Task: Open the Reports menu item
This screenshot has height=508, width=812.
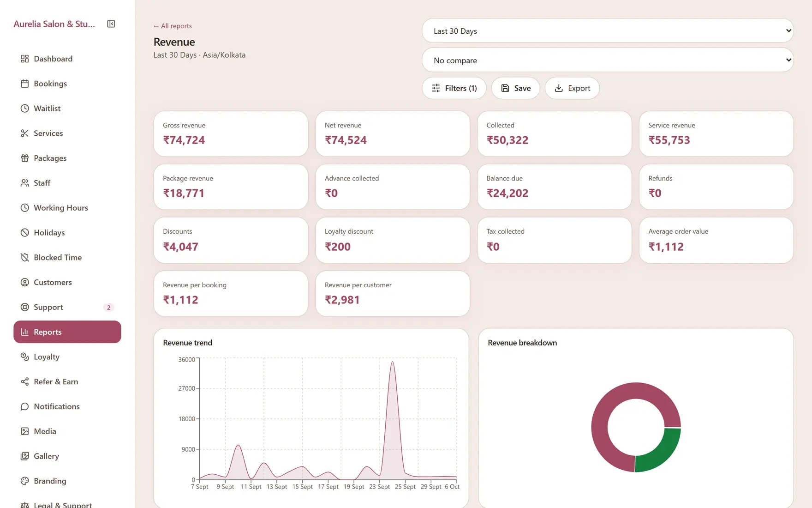Action: [x=67, y=332]
